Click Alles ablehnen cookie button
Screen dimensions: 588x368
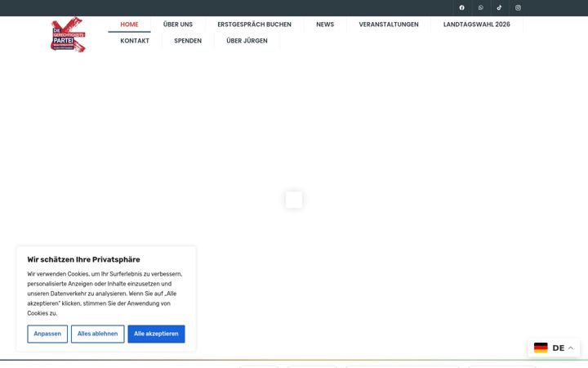(97, 334)
